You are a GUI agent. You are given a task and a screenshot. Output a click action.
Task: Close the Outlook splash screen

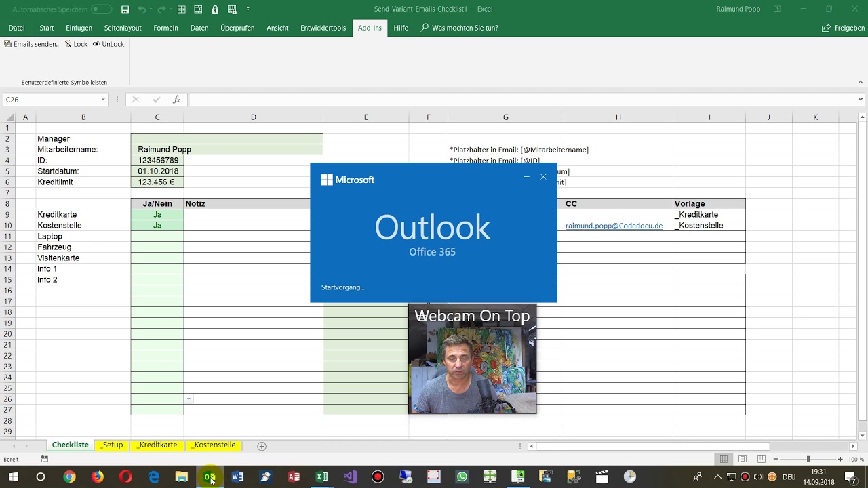543,177
